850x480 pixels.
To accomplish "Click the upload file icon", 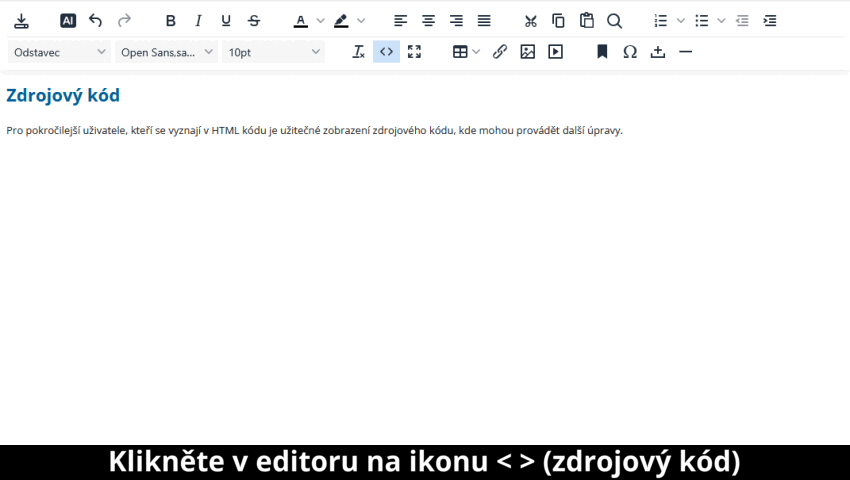I will tap(658, 52).
